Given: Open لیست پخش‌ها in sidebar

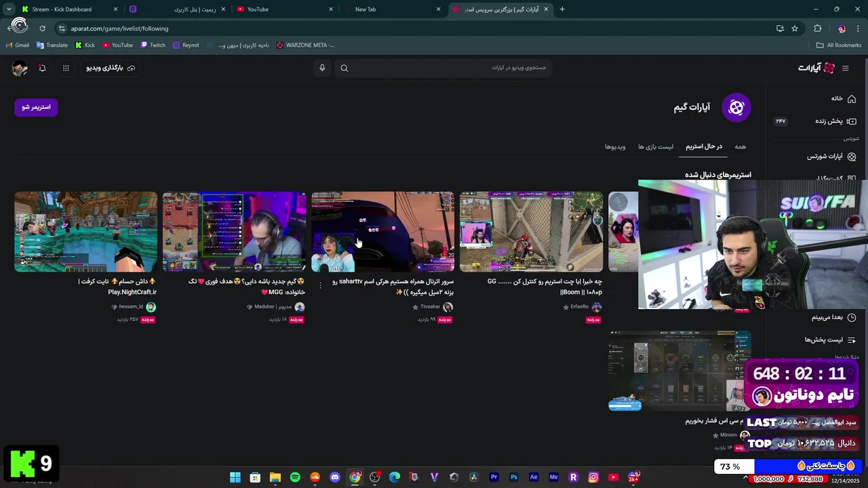Looking at the screenshot, I should pyautogui.click(x=830, y=340).
